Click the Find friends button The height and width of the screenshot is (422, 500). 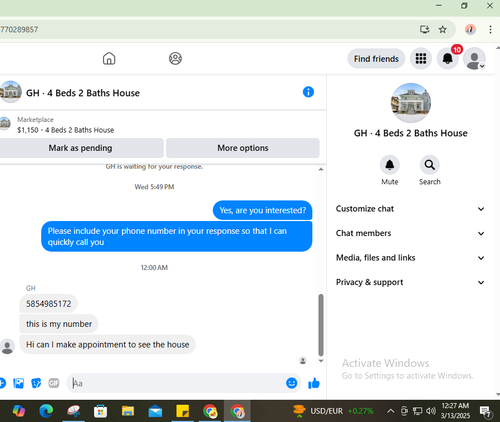(376, 59)
